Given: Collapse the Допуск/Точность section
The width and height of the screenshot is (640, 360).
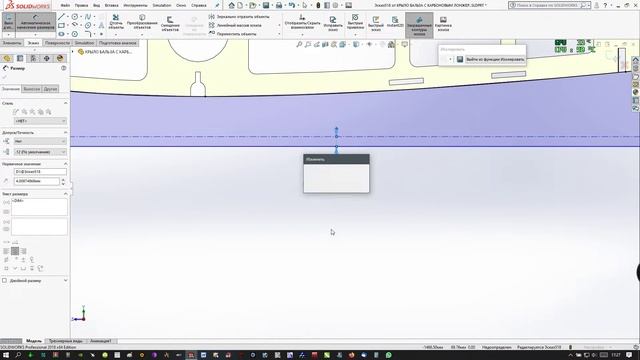Looking at the screenshot, I should [65, 132].
